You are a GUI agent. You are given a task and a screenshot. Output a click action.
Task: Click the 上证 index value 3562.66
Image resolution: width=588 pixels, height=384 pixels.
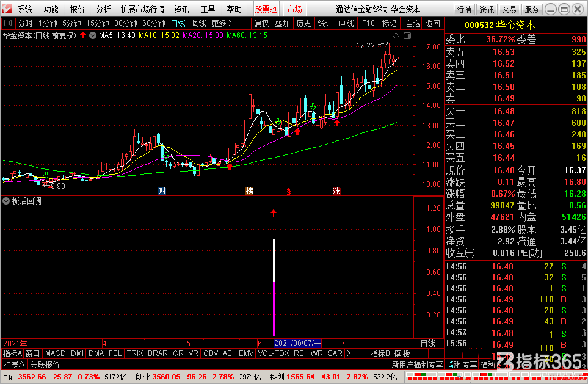32,377
